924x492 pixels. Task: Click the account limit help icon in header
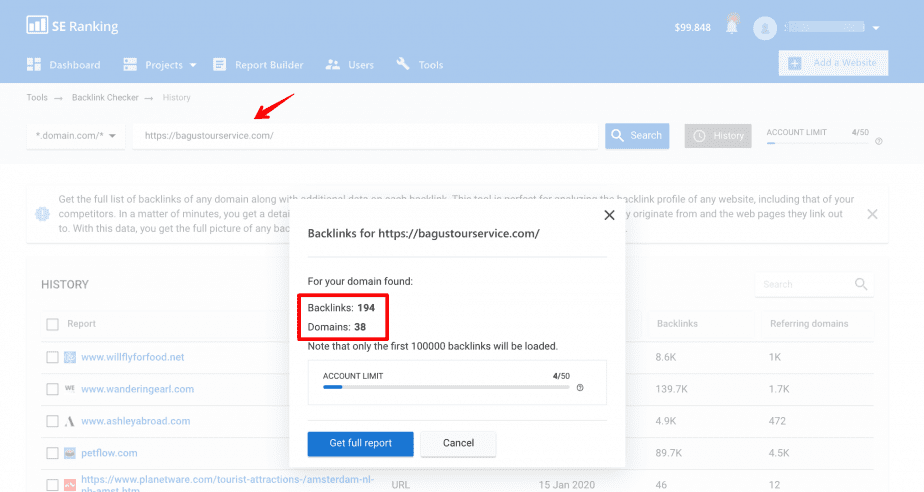[879, 141]
